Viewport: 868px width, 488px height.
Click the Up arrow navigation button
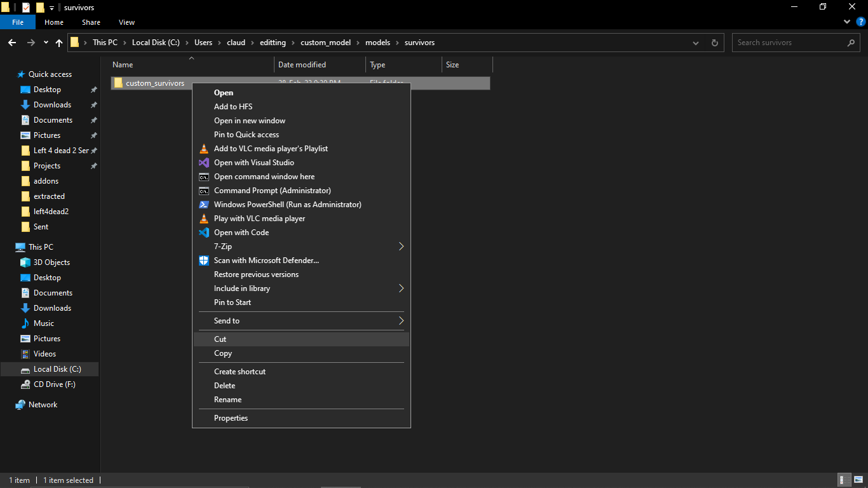pos(59,43)
